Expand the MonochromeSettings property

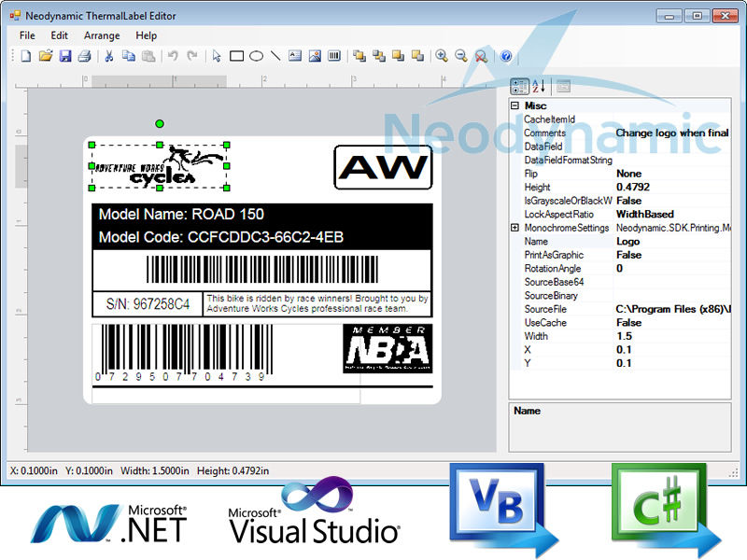[514, 228]
